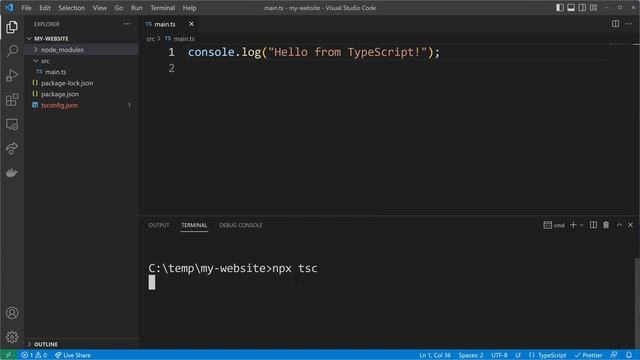Open problems indicator with errors and warnings
The height and width of the screenshot is (360, 640).
34,355
